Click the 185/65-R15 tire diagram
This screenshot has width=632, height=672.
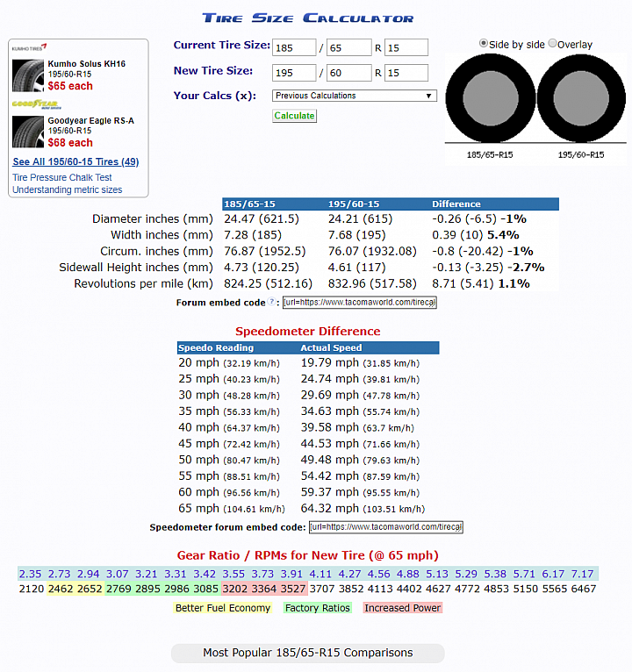coord(491,98)
